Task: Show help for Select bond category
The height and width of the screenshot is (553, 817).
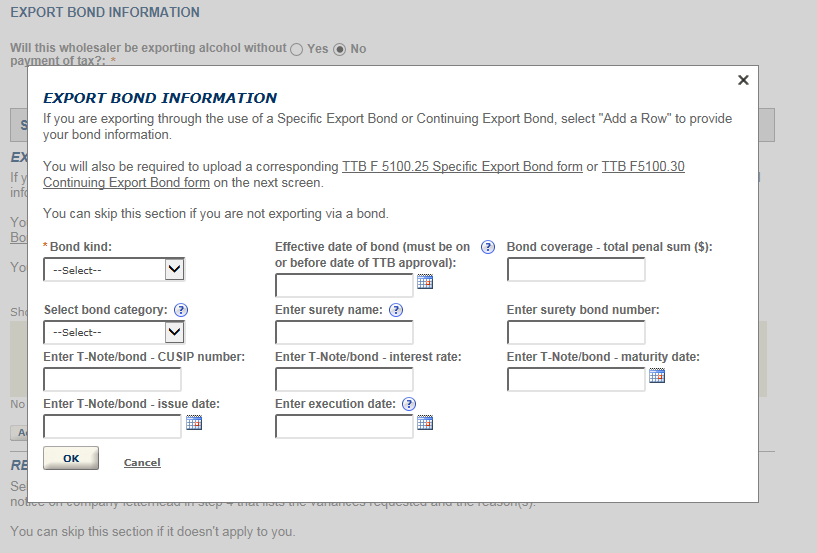Action: 181,310
